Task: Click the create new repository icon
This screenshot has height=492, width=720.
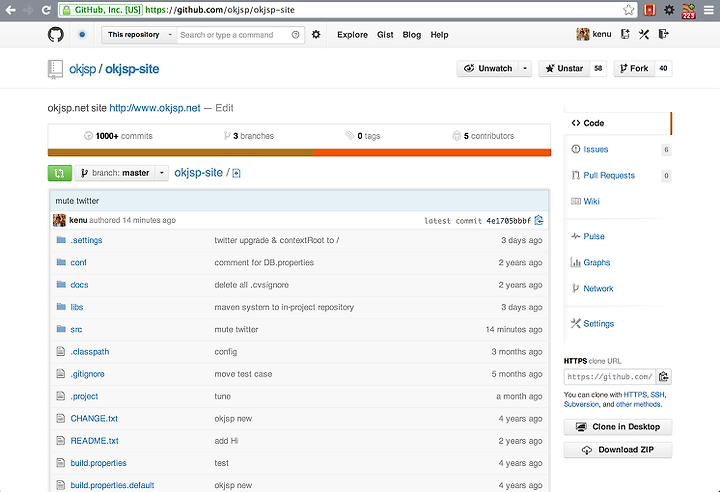Action: [x=625, y=34]
